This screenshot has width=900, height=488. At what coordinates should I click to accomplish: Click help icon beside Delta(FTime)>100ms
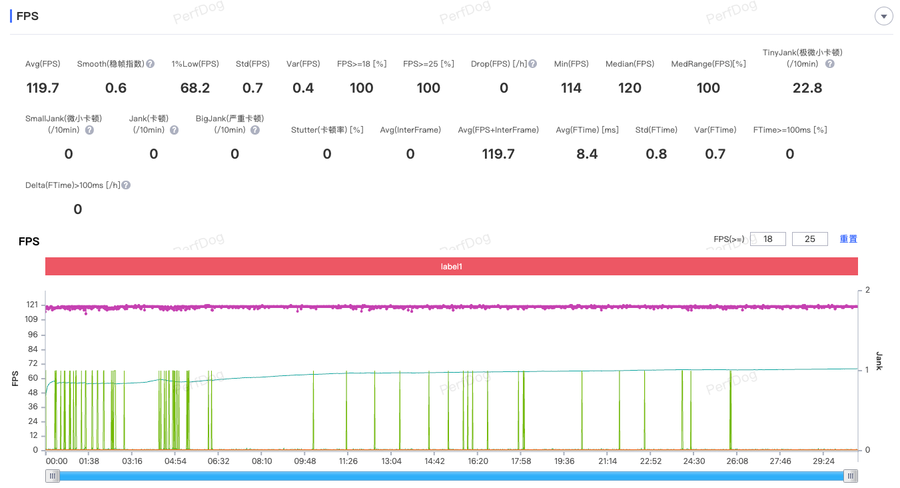coord(126,185)
